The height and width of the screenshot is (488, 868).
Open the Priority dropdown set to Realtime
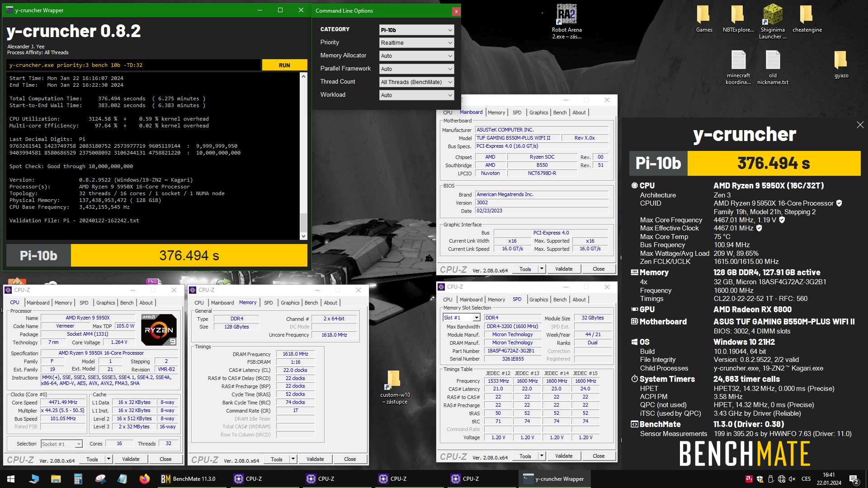416,42
